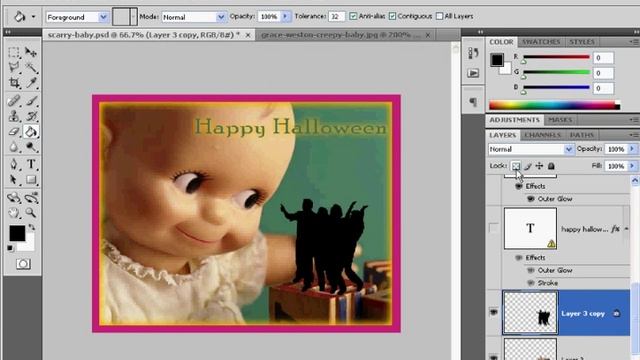This screenshot has height=360, width=640.
Task: Reset default foreground and background colors
Action: point(10,248)
